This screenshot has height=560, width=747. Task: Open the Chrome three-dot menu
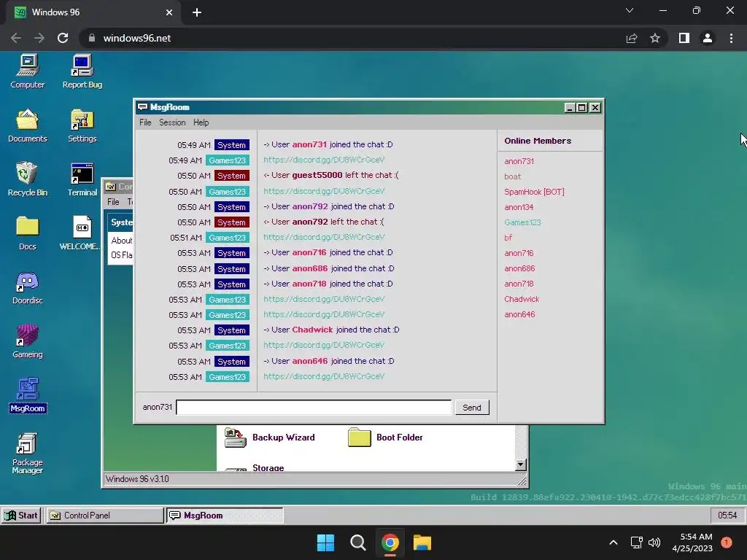click(x=731, y=38)
